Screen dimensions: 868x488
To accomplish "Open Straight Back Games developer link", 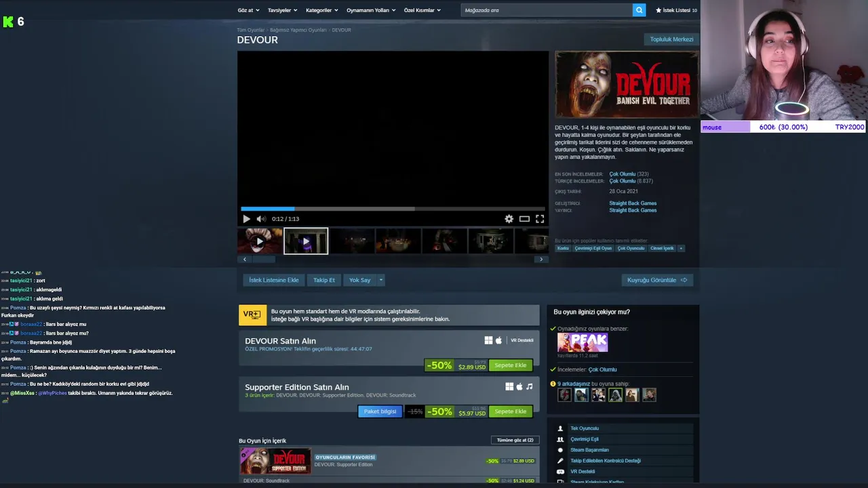I will 633,203.
